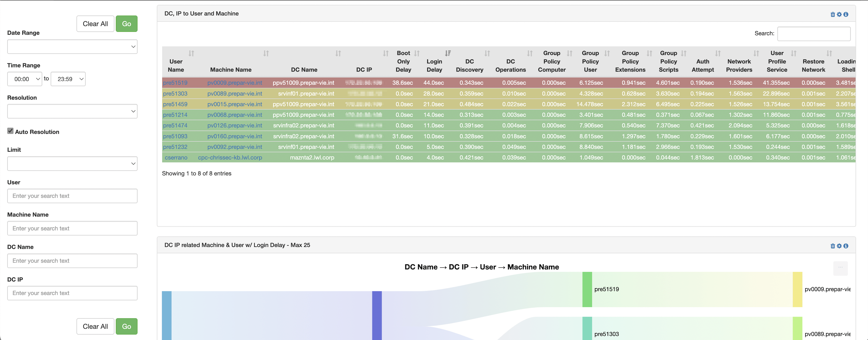Click trash icon on the Login Delay Sankey panel
The width and height of the screenshot is (868, 340).
833,246
